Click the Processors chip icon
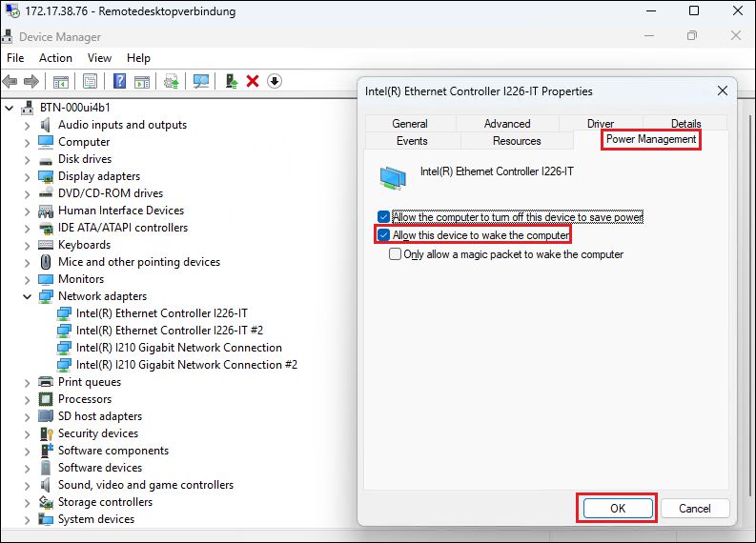The image size is (756, 543). 46,399
